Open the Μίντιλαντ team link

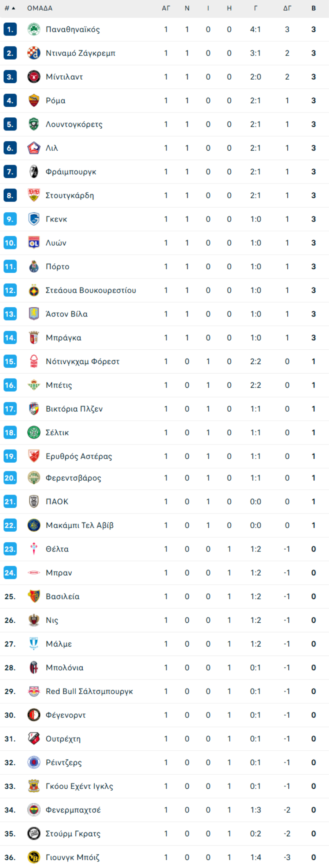[x=64, y=77]
